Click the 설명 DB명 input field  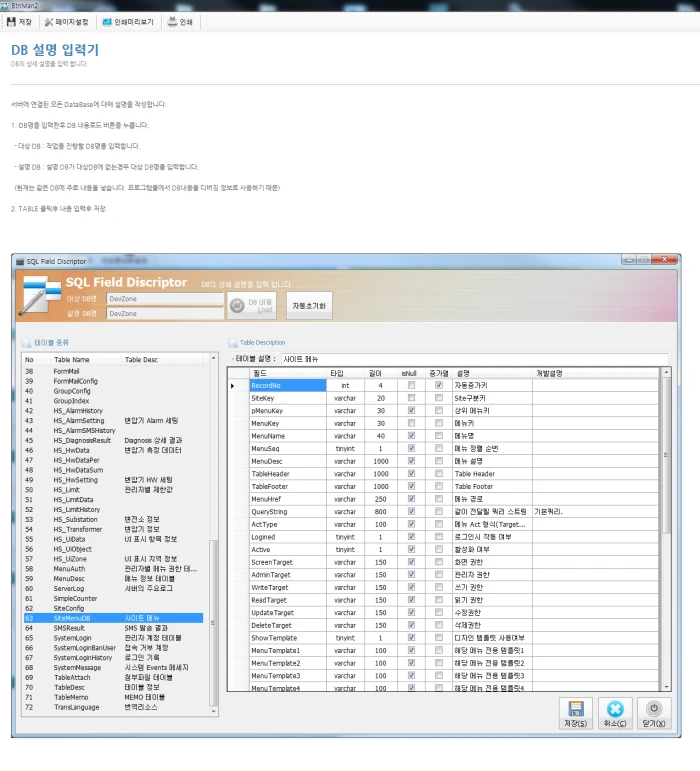[x=165, y=313]
